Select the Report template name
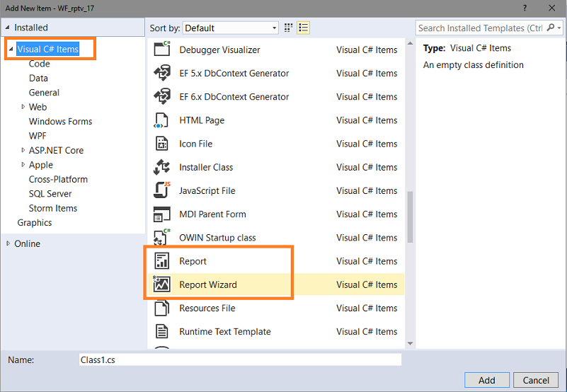Image resolution: width=567 pixels, height=392 pixels. 193,262
